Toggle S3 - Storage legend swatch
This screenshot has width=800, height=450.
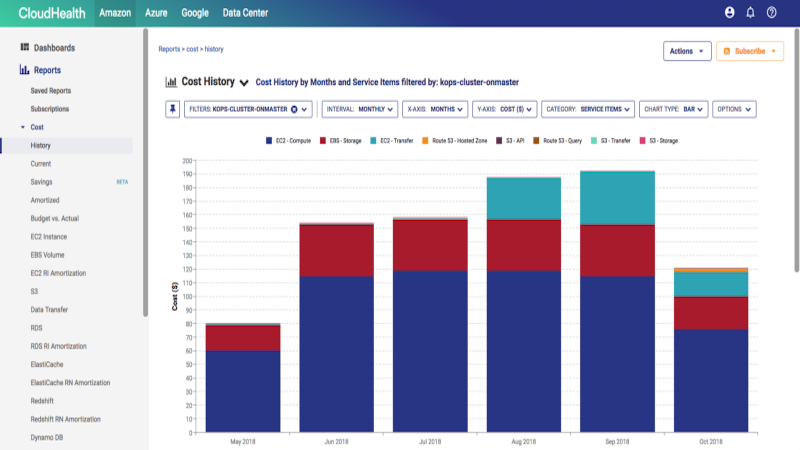(x=642, y=140)
